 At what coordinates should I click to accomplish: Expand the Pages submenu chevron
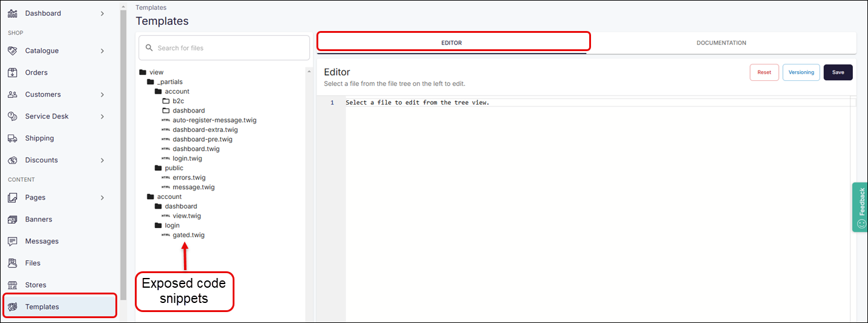click(x=102, y=198)
